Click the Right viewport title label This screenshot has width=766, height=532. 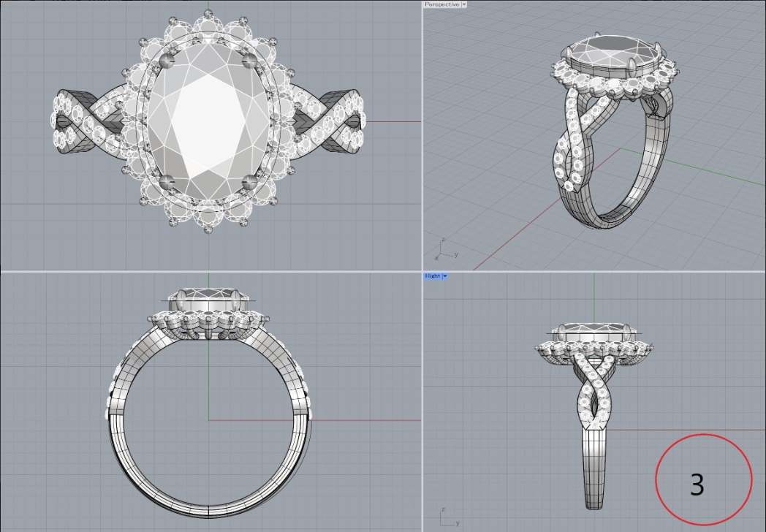click(433, 276)
